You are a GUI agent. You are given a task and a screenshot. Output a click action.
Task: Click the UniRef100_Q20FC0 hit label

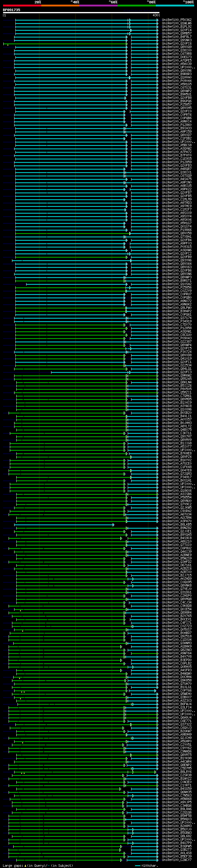click(176, 111)
